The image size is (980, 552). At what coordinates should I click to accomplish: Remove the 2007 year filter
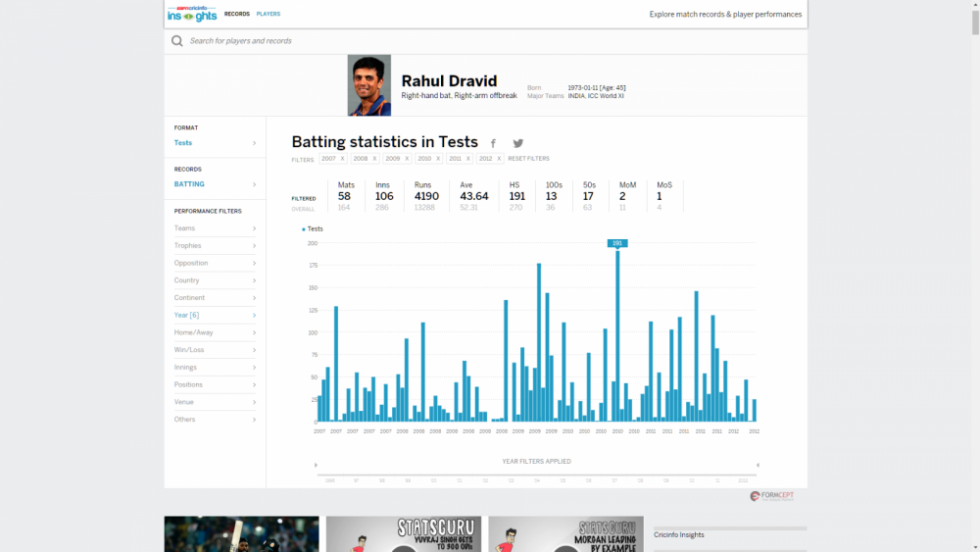click(x=342, y=159)
